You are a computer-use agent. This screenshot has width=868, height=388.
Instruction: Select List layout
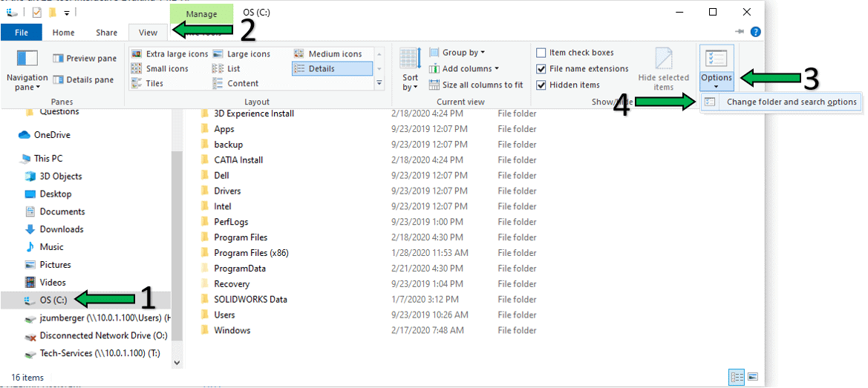pos(226,68)
